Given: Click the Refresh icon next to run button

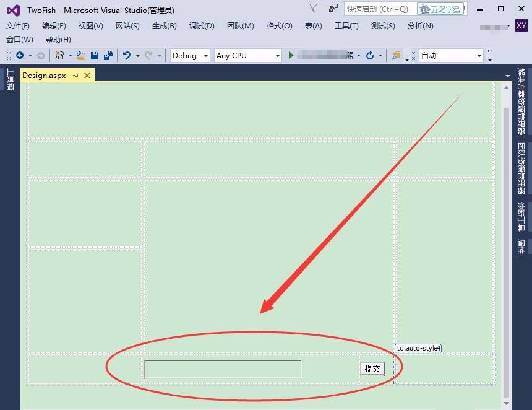Looking at the screenshot, I should point(370,55).
